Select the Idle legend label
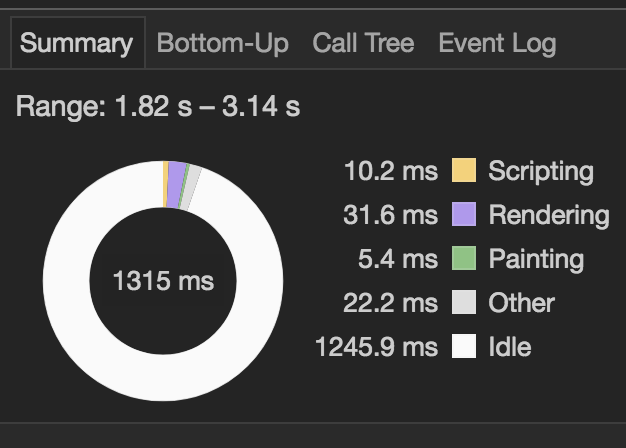 pos(510,347)
